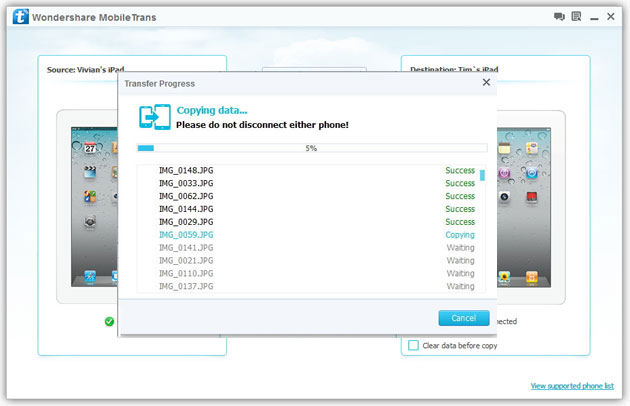The width and height of the screenshot is (630, 406).
Task: Click the destination iPad screen thumbnail
Action: click(x=524, y=207)
